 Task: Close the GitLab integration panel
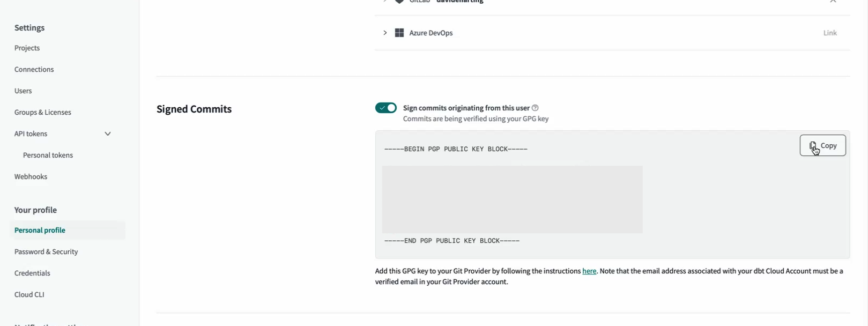coord(833,2)
